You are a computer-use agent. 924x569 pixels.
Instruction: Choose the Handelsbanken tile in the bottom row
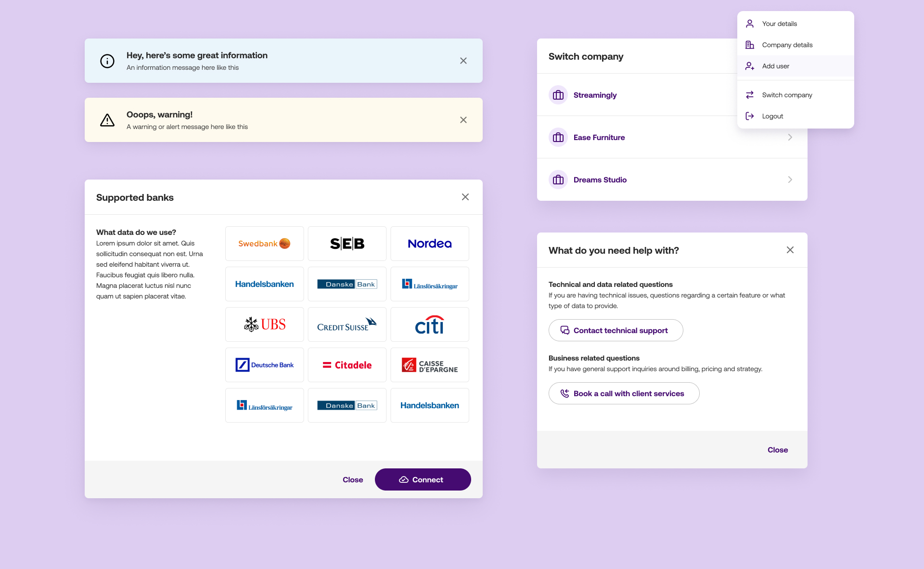(x=430, y=405)
